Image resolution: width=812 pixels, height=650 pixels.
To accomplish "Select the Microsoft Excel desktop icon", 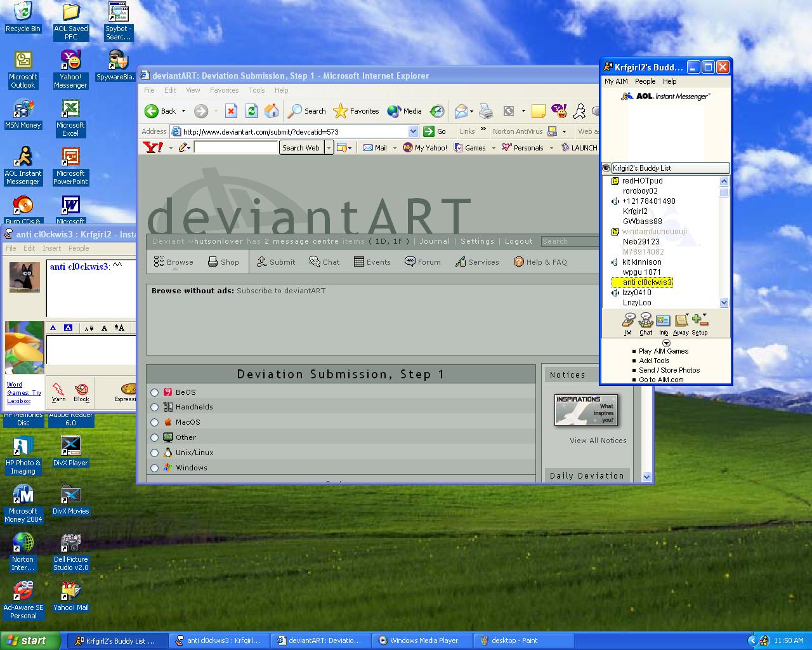I will point(70,118).
